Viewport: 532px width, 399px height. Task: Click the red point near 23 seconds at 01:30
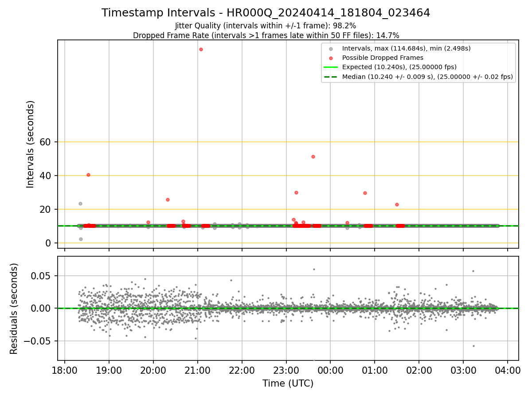point(397,204)
